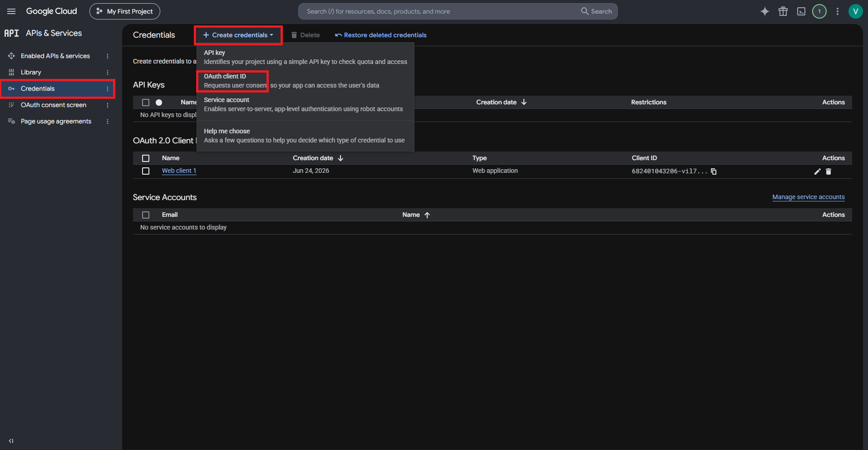Check the Web client 1 row checkbox
This screenshot has width=868, height=450.
[146, 171]
